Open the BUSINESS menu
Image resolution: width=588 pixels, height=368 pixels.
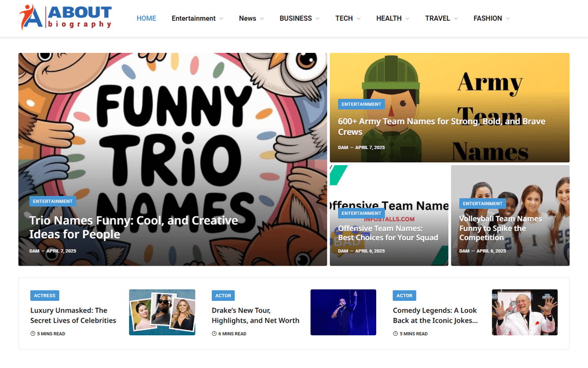(296, 19)
